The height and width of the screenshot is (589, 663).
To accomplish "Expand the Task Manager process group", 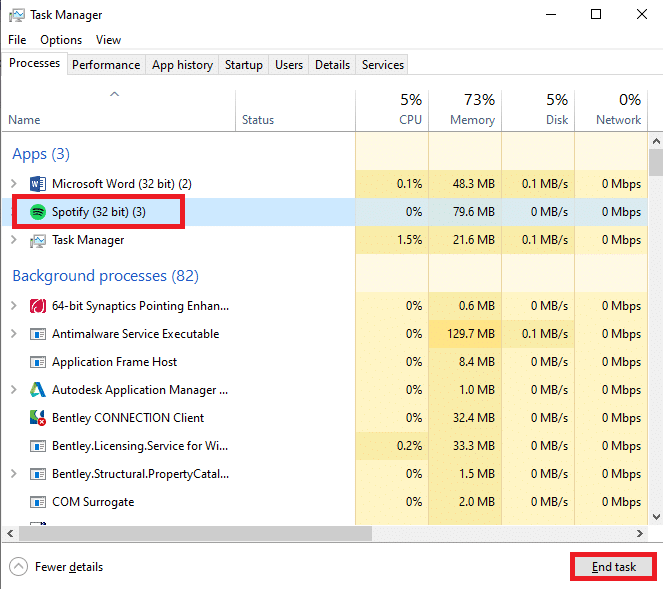I will 14,240.
